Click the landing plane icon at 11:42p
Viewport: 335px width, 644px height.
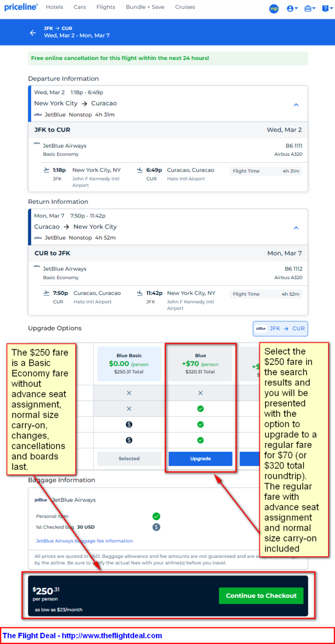click(x=140, y=293)
